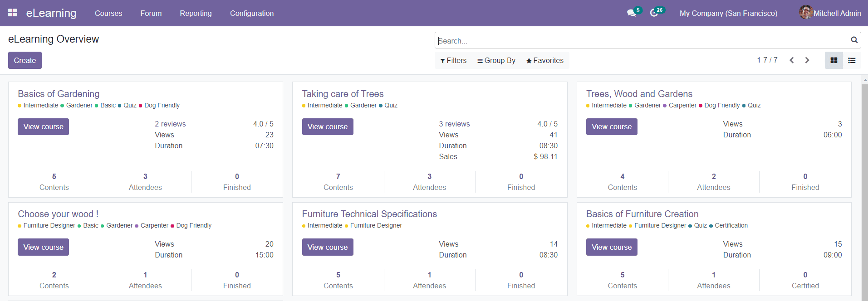Open Taking care of Trees card title
The width and height of the screenshot is (868, 301).
343,94
